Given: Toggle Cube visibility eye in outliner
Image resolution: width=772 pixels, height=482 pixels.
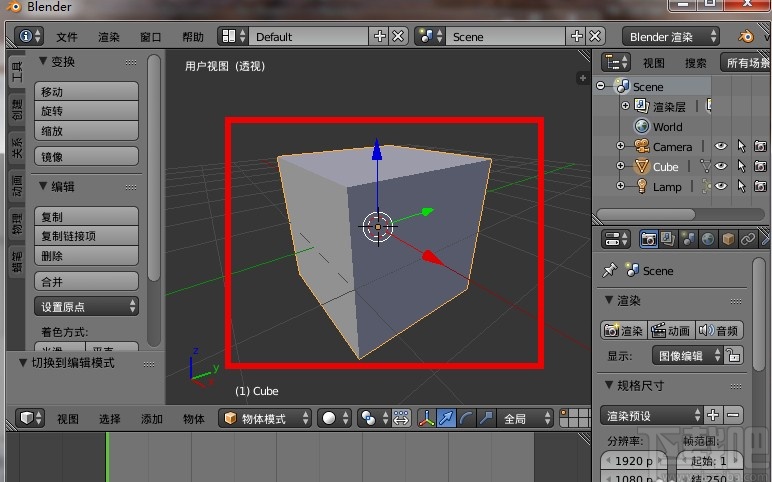Looking at the screenshot, I should pos(721,166).
